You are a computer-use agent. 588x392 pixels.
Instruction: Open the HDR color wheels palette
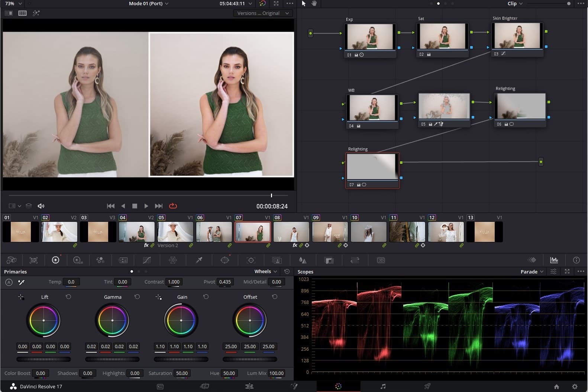point(78,260)
